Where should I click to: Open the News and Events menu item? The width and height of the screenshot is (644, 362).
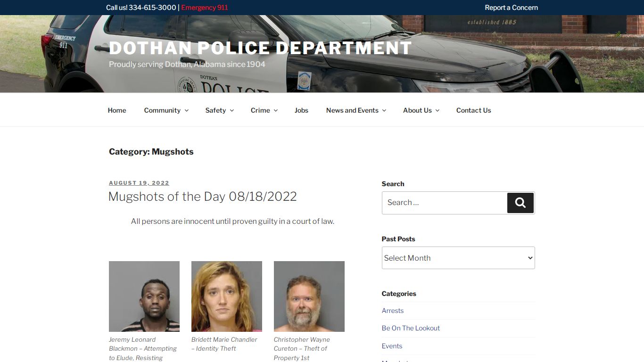point(352,110)
